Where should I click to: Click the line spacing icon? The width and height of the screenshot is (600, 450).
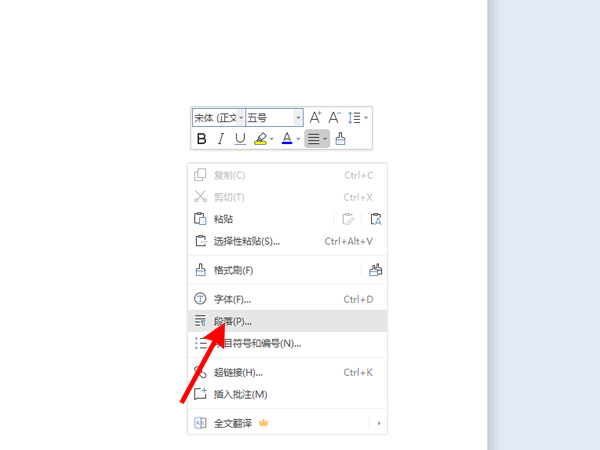click(354, 118)
